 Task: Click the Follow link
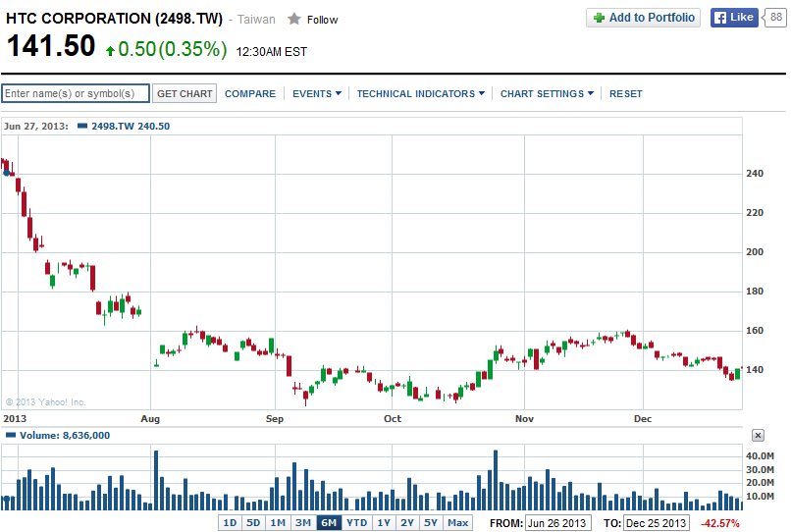click(x=322, y=20)
